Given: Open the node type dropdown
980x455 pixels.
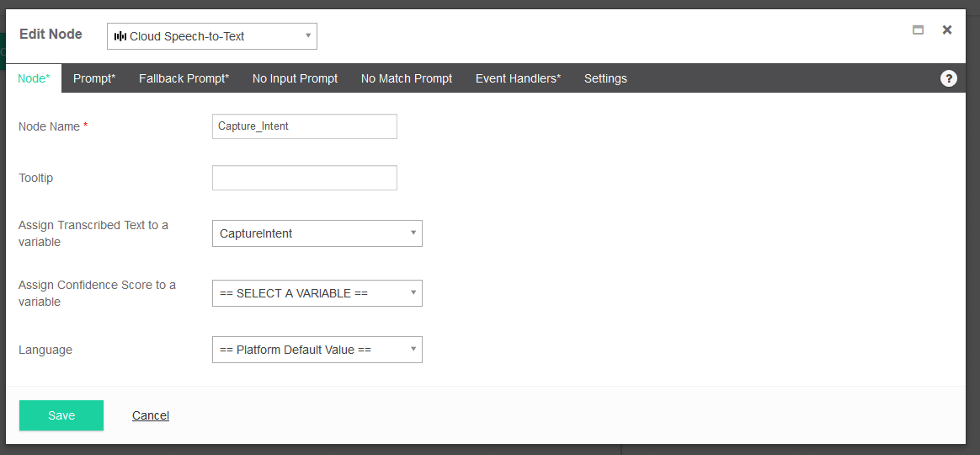Looking at the screenshot, I should 212,36.
